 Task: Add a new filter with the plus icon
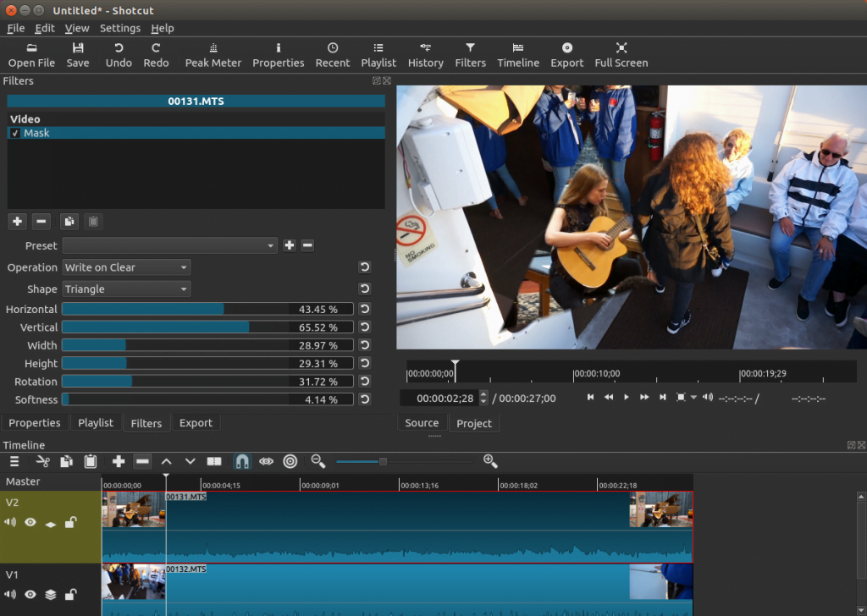[17, 221]
